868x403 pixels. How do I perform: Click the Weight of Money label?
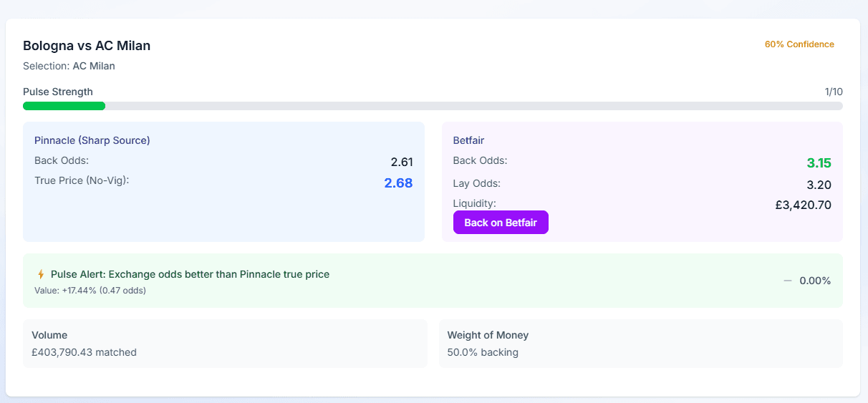(x=488, y=335)
